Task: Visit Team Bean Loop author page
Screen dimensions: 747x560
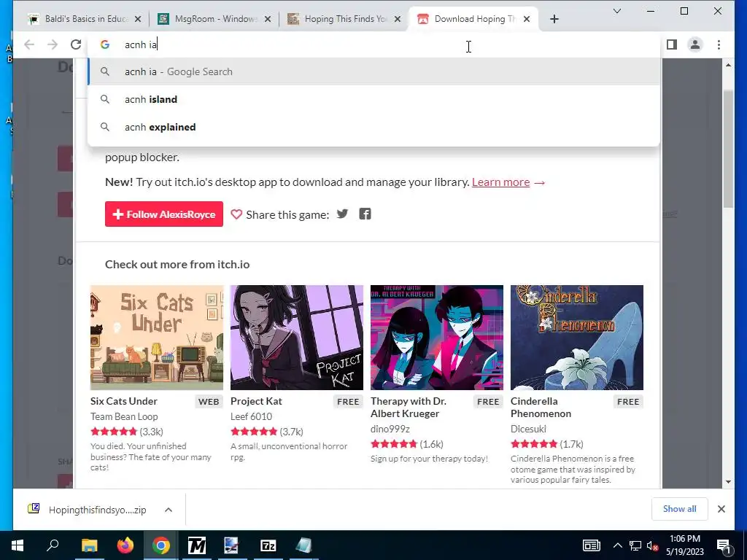Action: tap(124, 416)
